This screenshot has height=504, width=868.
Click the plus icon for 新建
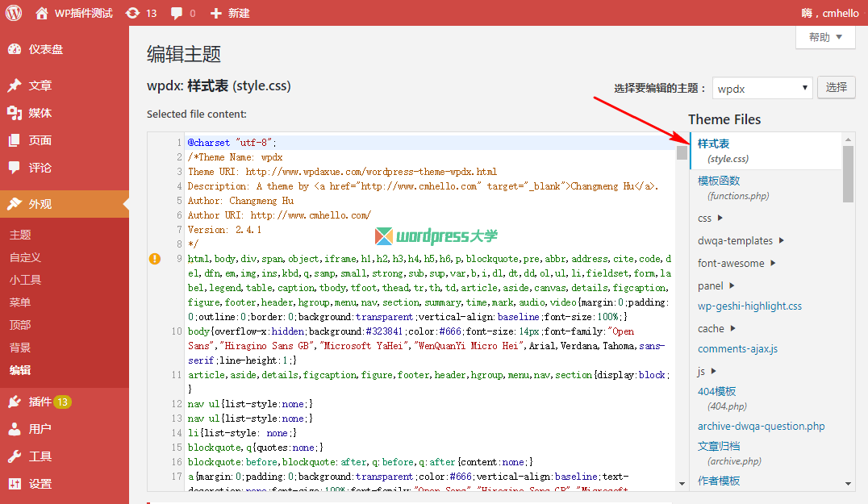(216, 13)
